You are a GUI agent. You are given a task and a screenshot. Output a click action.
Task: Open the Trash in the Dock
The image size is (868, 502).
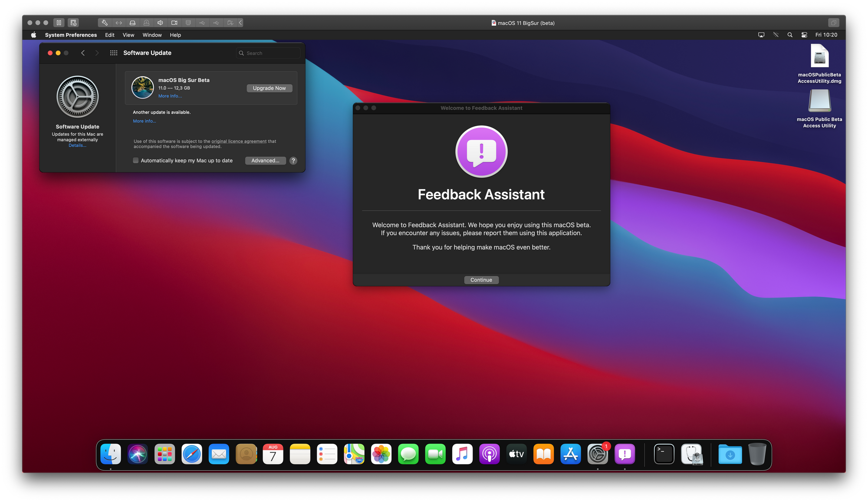pyautogui.click(x=757, y=454)
